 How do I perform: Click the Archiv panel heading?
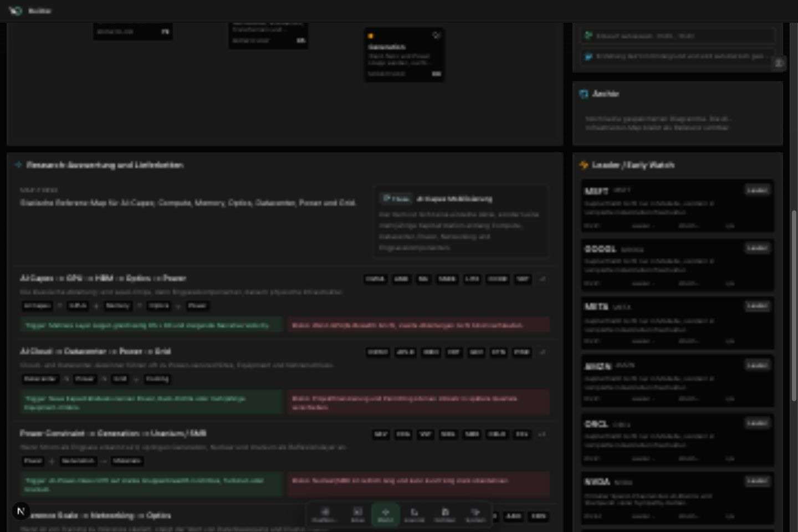coord(605,94)
